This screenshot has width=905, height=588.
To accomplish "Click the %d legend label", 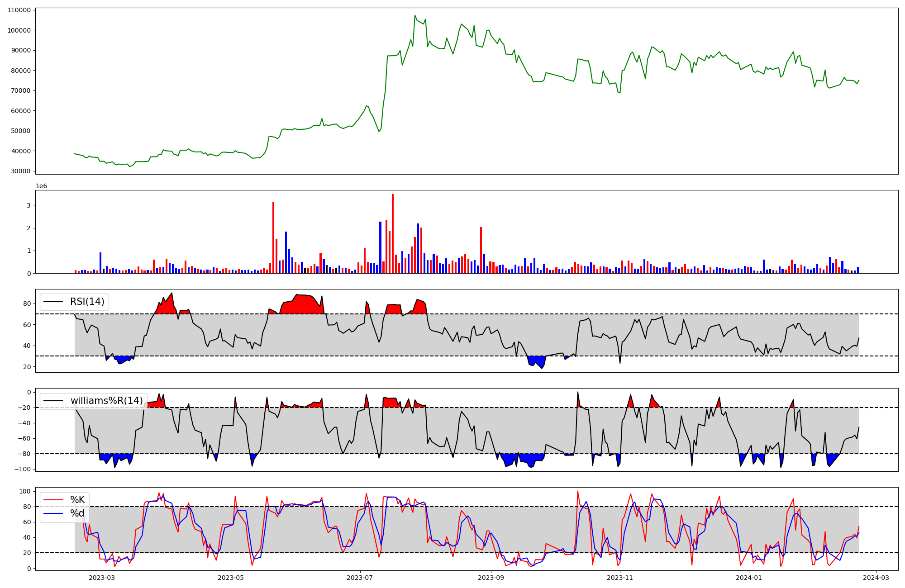I will pos(77,513).
